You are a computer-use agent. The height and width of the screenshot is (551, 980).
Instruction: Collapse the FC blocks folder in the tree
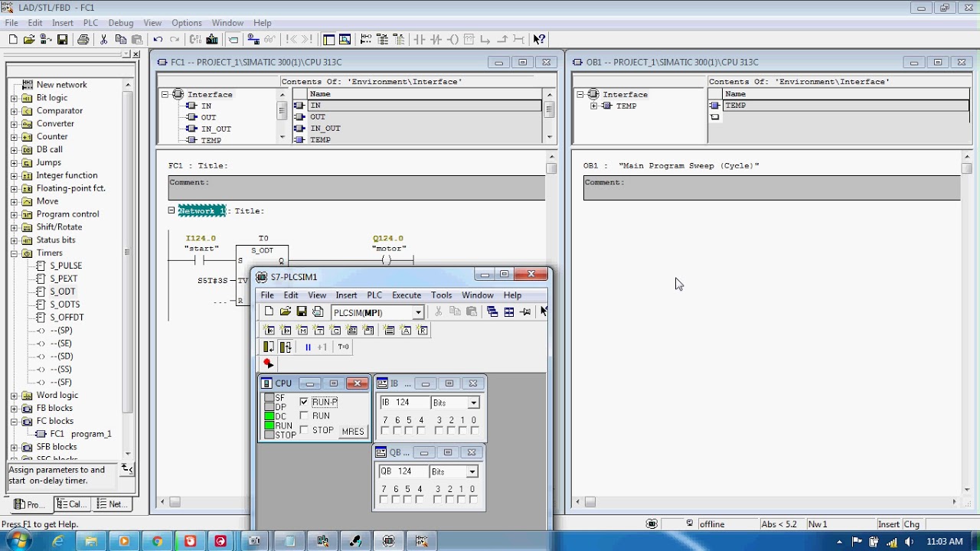[x=14, y=421]
